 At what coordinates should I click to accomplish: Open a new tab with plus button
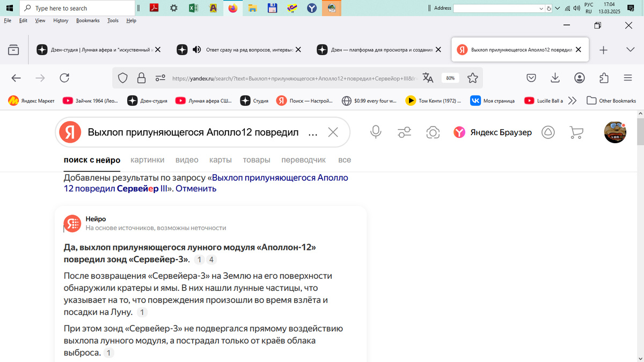coord(603,50)
